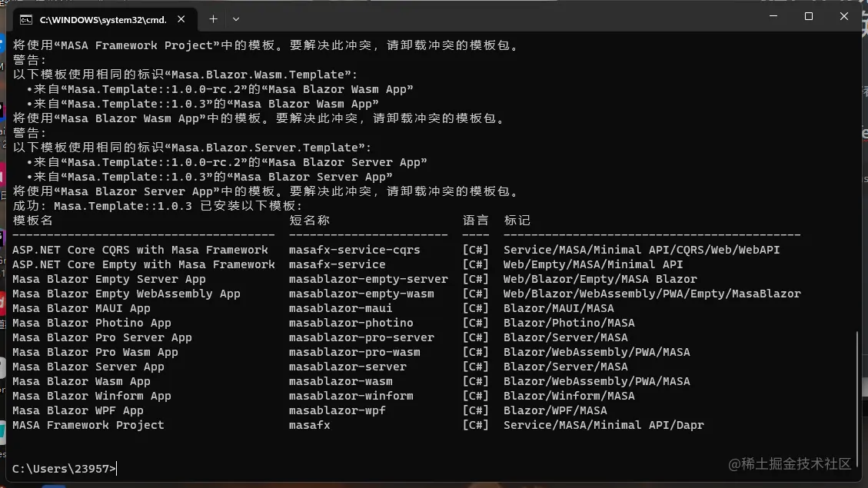Click the line with 1.0.0-rc.2 Masa Blazor Wasm App
The height and width of the screenshot is (488, 868).
[x=220, y=89]
